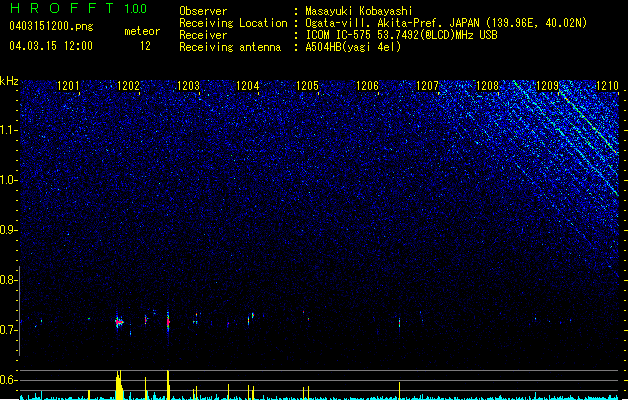629x400 pixels.
Task: Click the 1.0 kHz axis label
Action: pyautogui.click(x=9, y=180)
